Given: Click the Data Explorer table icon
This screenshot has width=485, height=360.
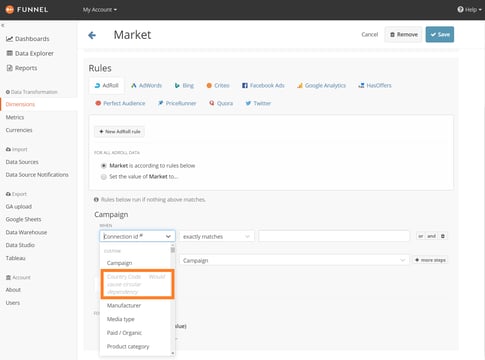Looking at the screenshot, I should pos(9,53).
